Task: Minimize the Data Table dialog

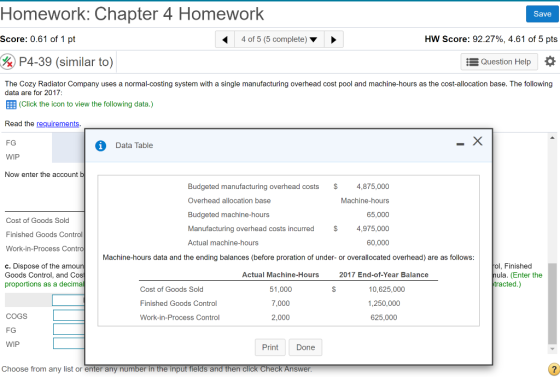Action: click(460, 144)
